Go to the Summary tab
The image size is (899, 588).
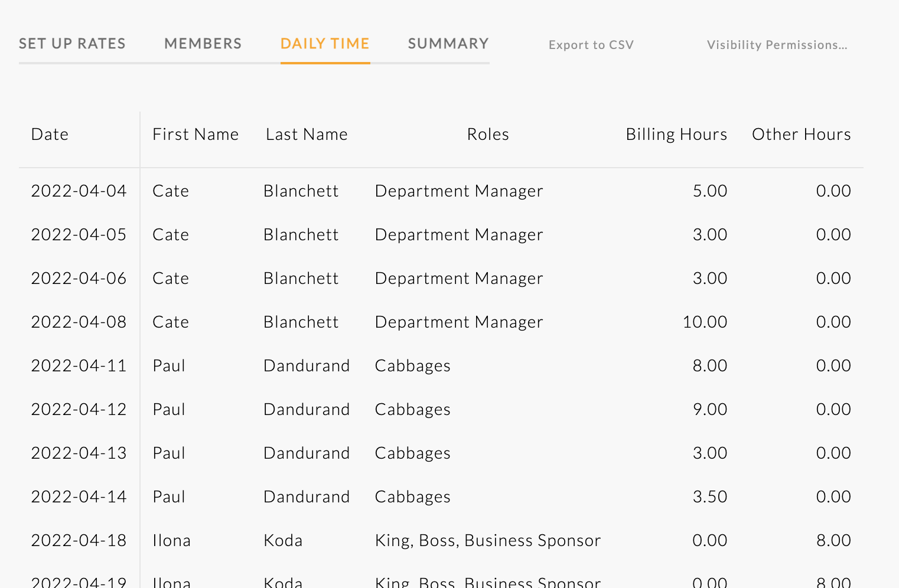[x=448, y=44]
